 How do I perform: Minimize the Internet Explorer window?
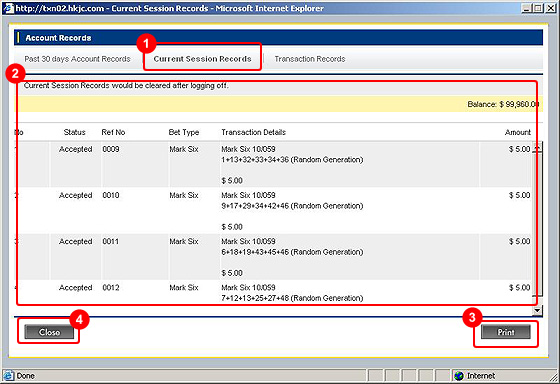[526, 8]
